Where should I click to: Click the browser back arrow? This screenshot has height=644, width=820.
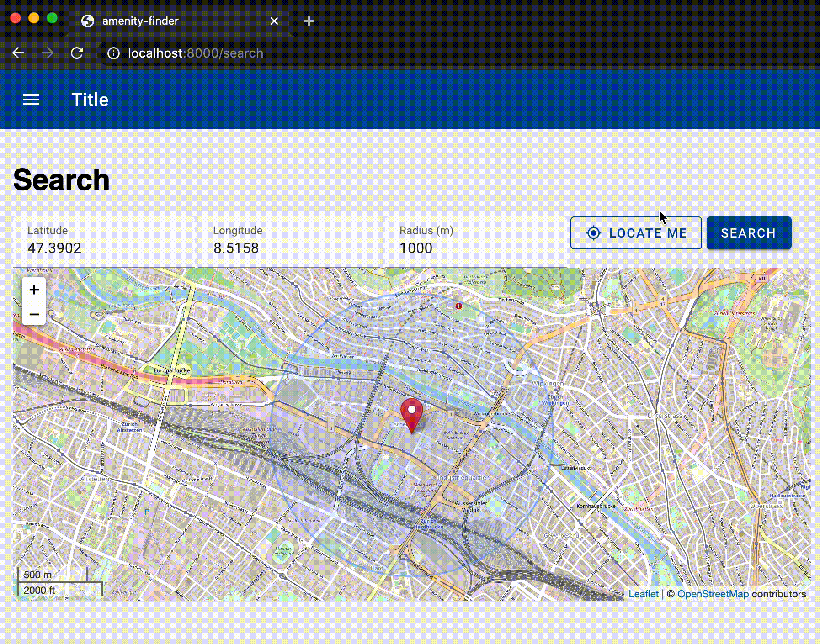(19, 53)
